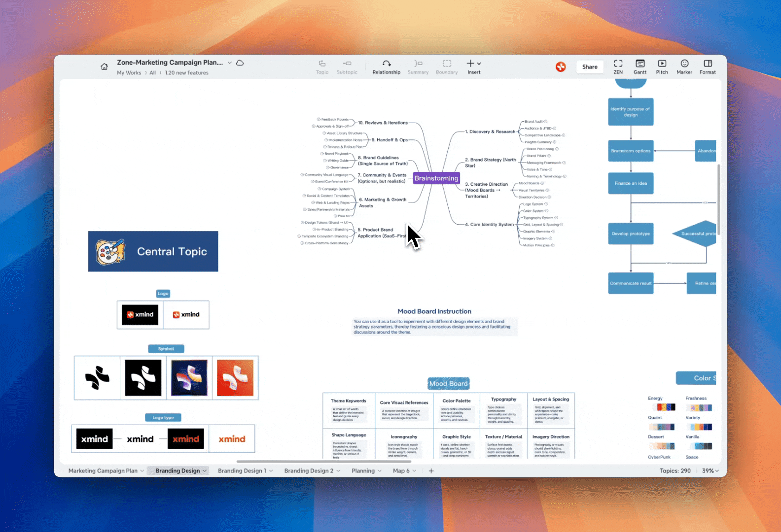The image size is (781, 532).
Task: Select the gradient Xmind symbol thumbnail
Action: pyautogui.click(x=189, y=378)
